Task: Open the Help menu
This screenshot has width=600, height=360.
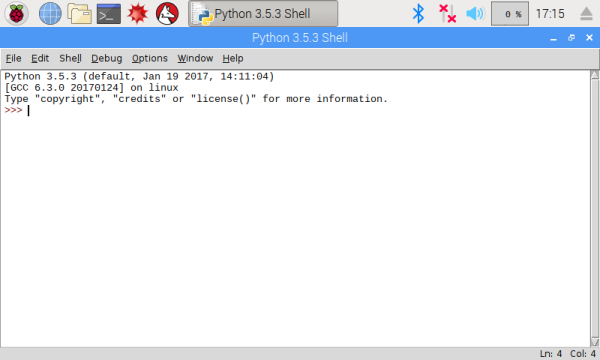Action: click(233, 58)
